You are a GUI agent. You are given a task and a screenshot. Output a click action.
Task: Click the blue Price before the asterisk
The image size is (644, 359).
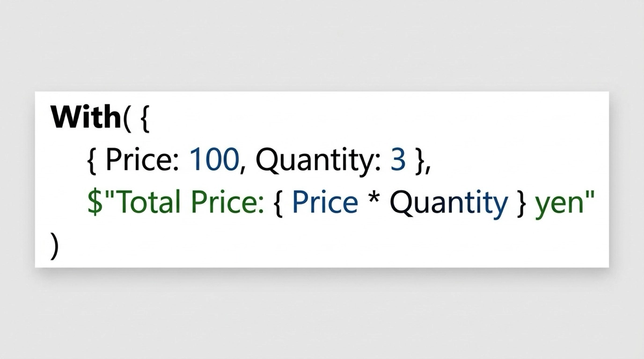tap(326, 202)
